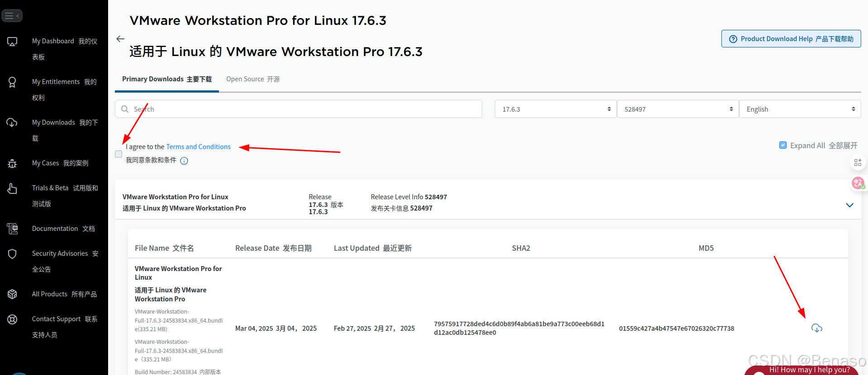Viewport: 868px width, 375px height.
Task: Download VMware Workstation bundle via cloud icon
Action: [x=816, y=328]
